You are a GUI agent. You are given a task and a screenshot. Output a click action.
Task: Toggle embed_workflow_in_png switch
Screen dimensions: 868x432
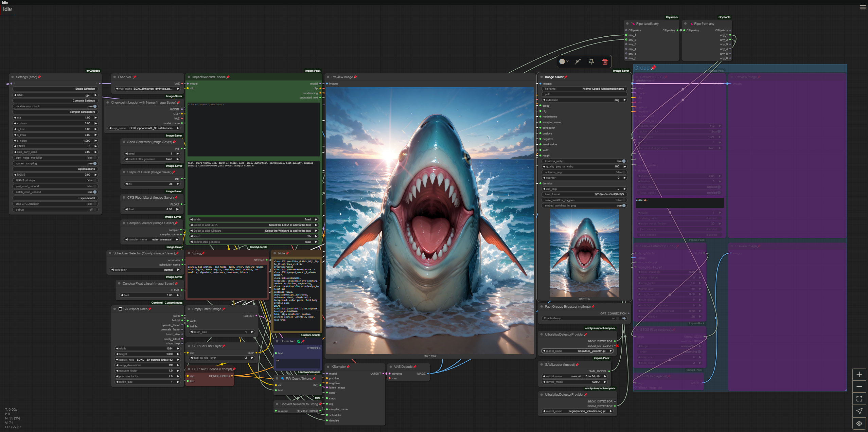tap(624, 205)
